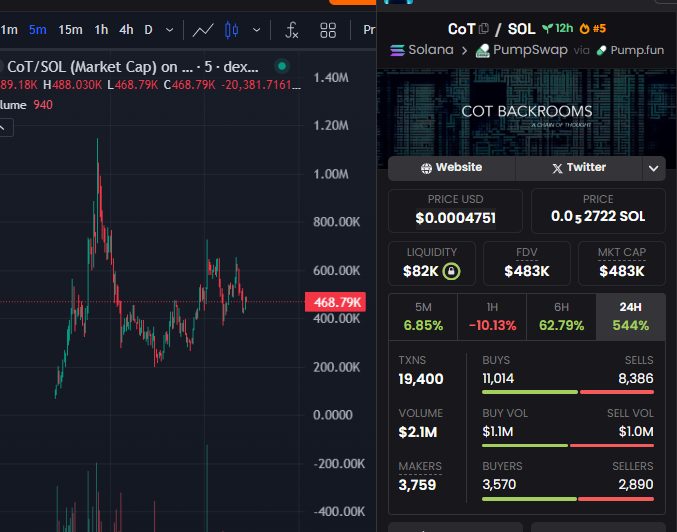Switch chart to daily D interval

148,30
